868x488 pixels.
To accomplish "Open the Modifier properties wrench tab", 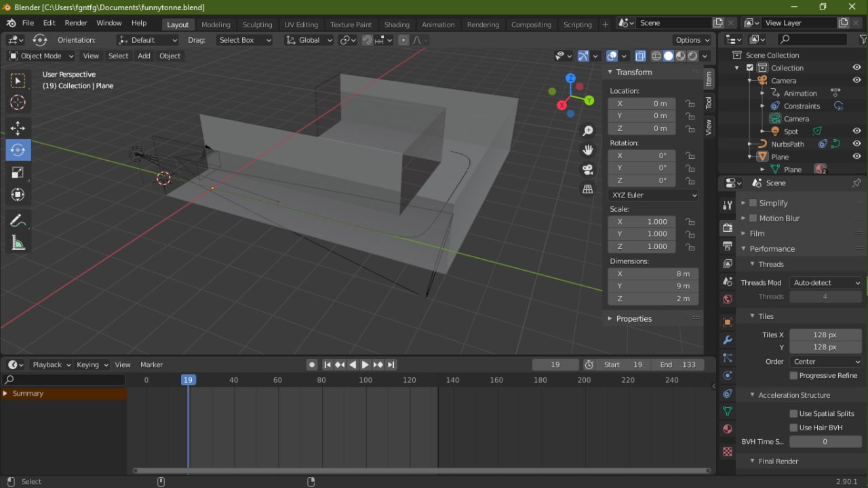I will 728,340.
